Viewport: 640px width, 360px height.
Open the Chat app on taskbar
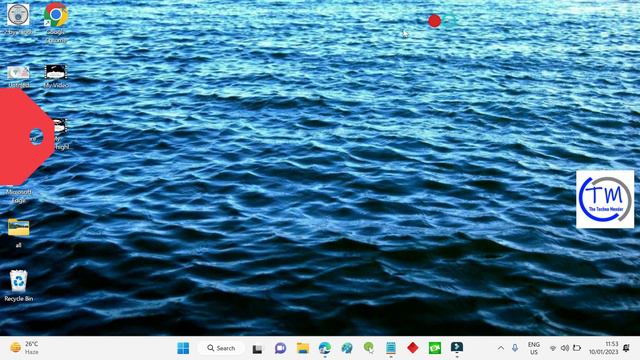(280, 348)
